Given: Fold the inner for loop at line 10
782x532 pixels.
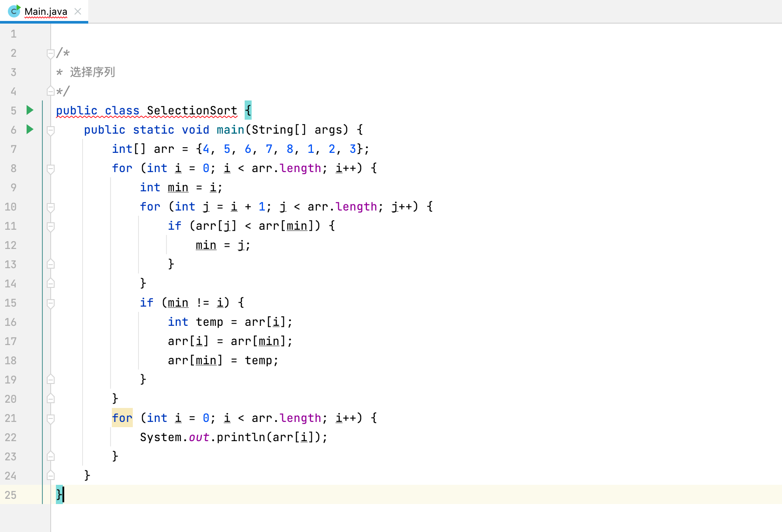Looking at the screenshot, I should click(x=51, y=207).
